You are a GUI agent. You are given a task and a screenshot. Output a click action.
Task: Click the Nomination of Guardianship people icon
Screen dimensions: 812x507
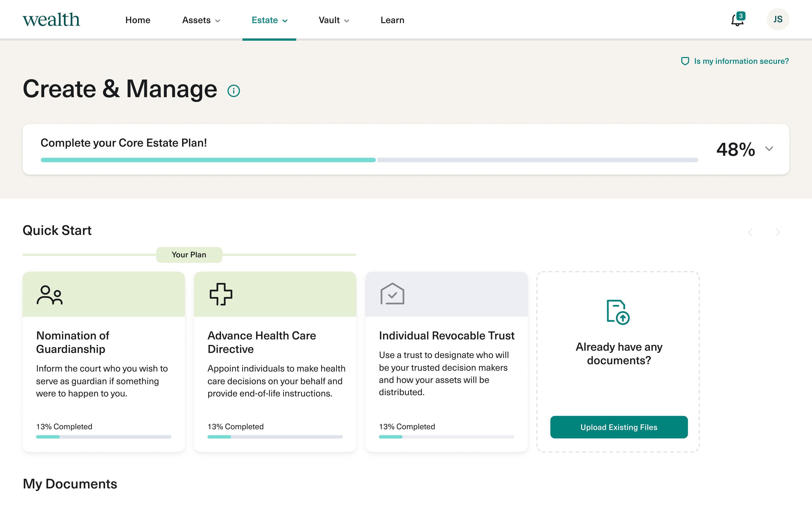click(x=50, y=295)
